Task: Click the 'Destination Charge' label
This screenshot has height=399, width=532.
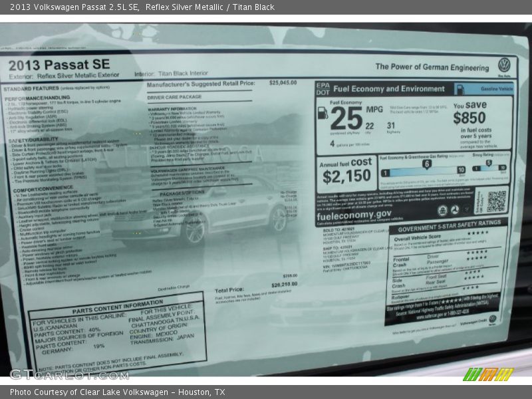Action: point(174,288)
